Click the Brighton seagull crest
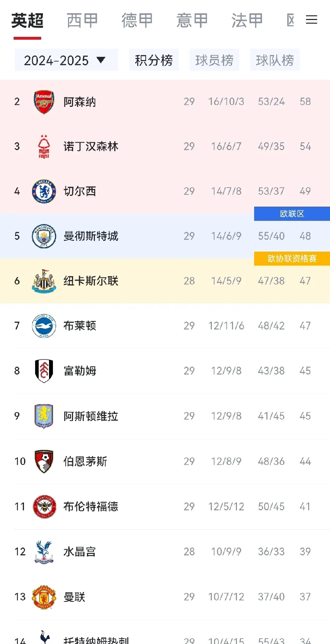The height and width of the screenshot is (644, 330). click(x=44, y=326)
